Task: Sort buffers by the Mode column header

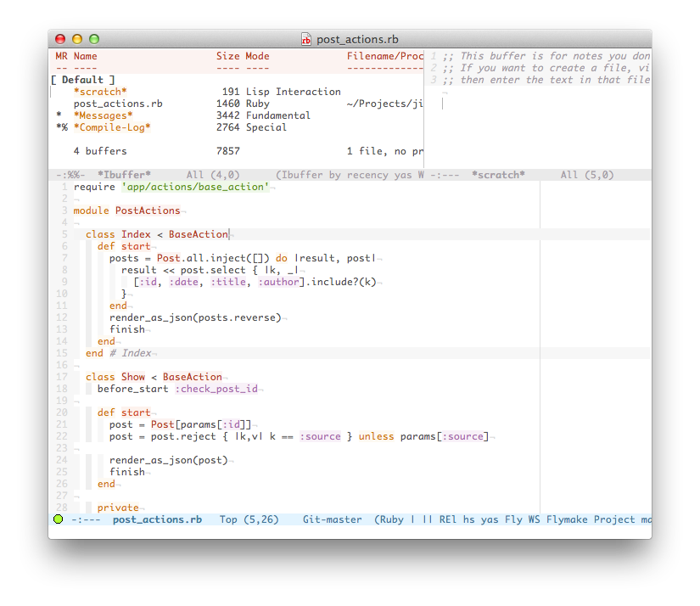Action: [x=257, y=56]
